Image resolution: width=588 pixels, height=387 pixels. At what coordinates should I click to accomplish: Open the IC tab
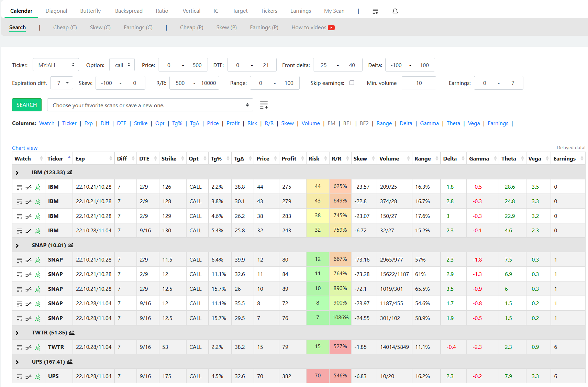[216, 11]
